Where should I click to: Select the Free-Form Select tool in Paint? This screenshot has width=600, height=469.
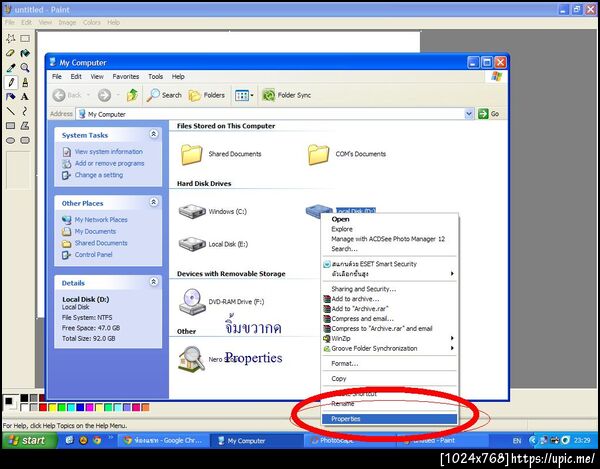coord(11,38)
